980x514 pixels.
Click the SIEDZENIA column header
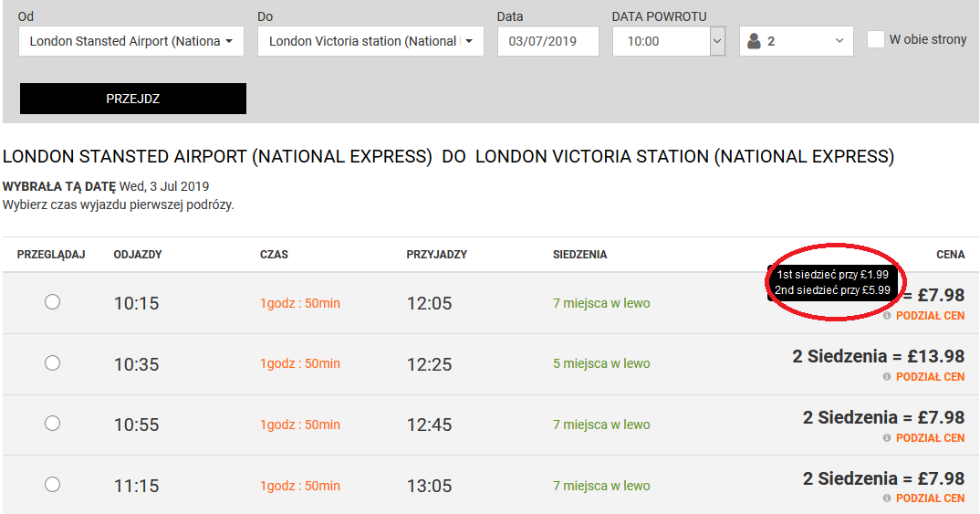(x=580, y=255)
